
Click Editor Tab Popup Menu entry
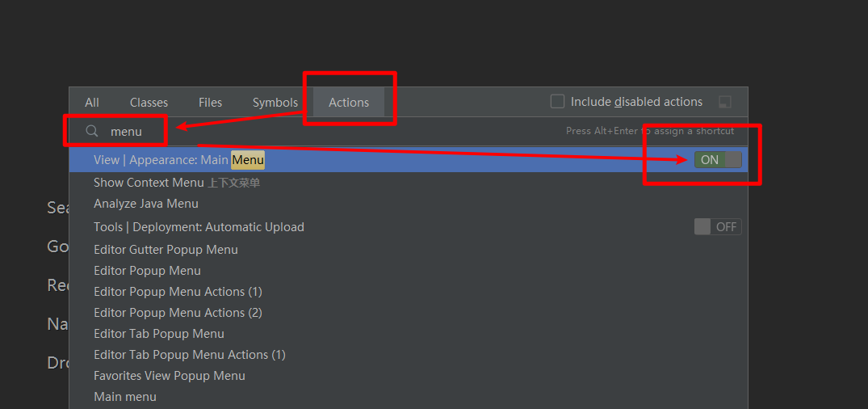pyautogui.click(x=159, y=334)
